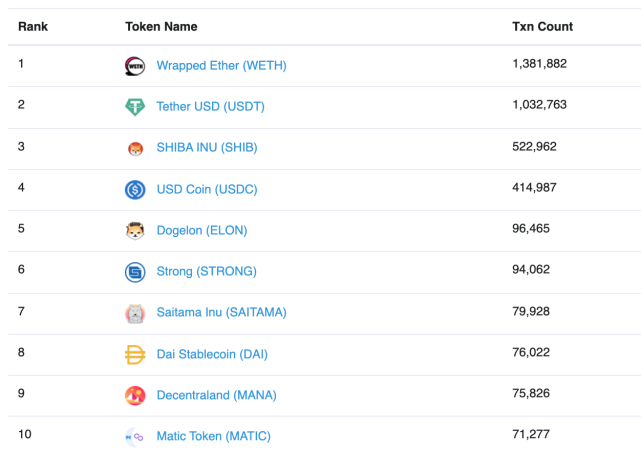641x471 pixels.
Task: Select the txn count value 71,277
Action: pos(531,434)
